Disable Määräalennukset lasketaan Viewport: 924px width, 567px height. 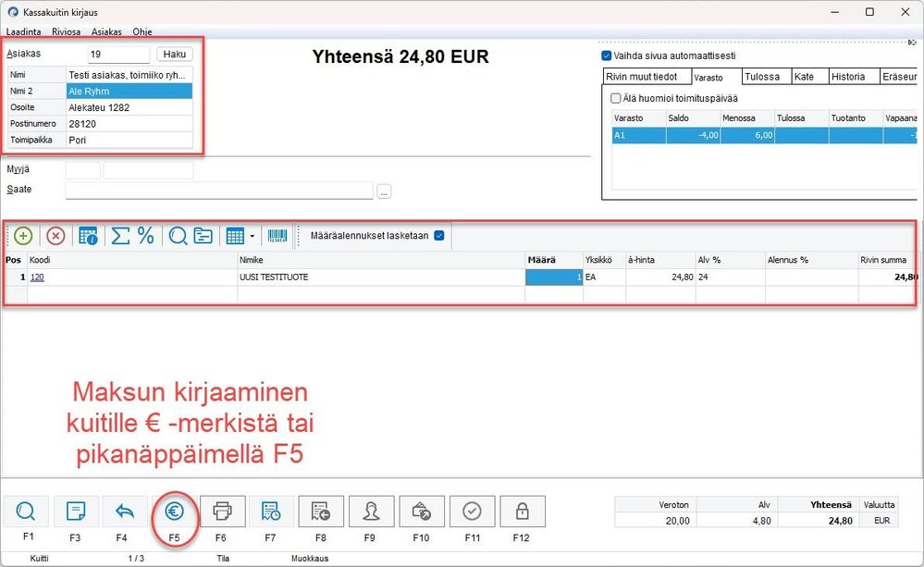coord(437,236)
